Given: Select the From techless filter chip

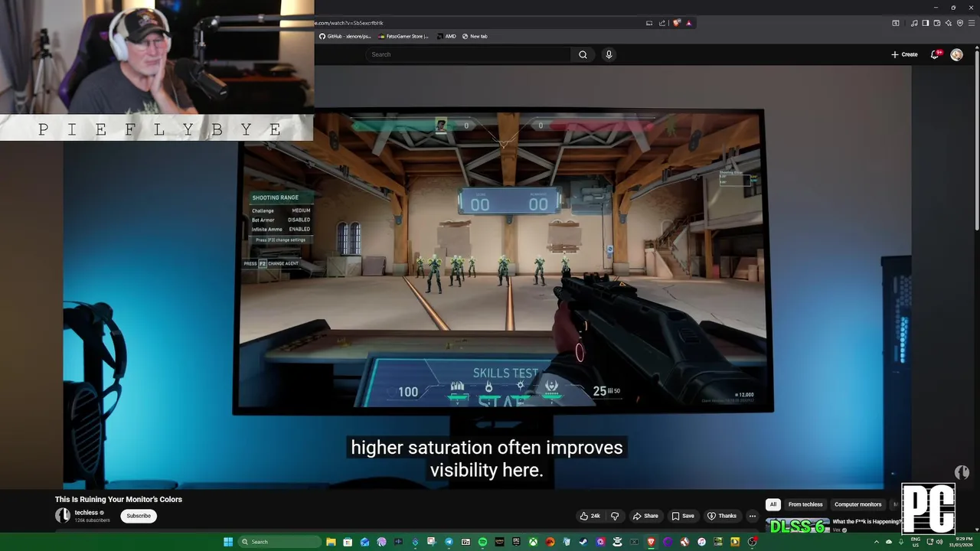Looking at the screenshot, I should point(805,504).
